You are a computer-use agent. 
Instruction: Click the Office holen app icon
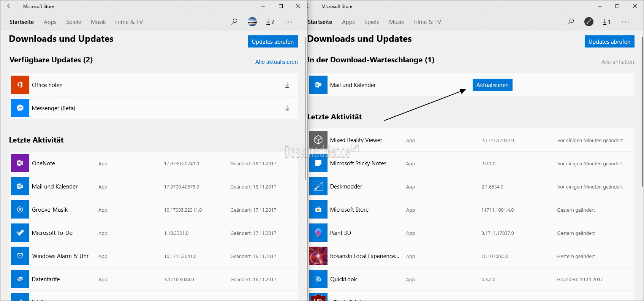[20, 85]
